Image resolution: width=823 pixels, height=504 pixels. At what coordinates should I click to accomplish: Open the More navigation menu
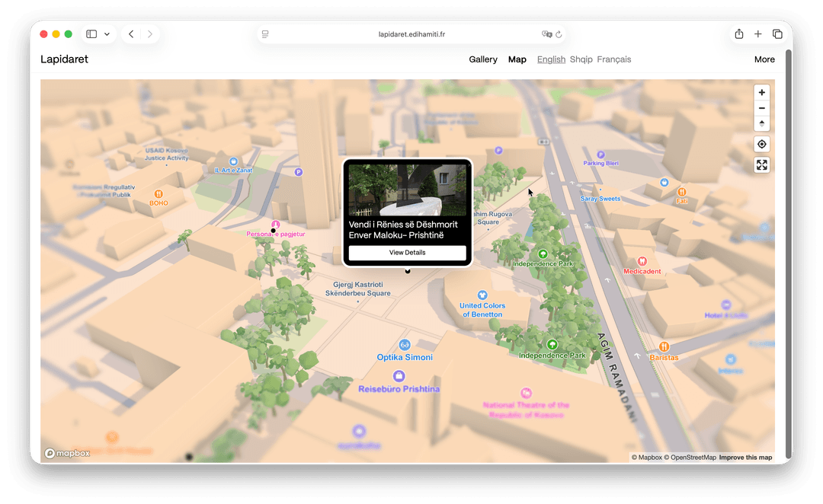pyautogui.click(x=764, y=59)
